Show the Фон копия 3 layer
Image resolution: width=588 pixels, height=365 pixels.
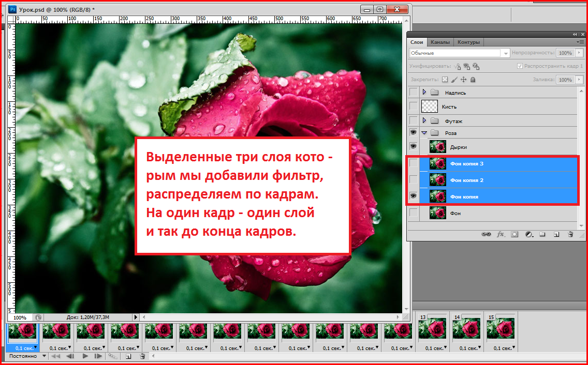(413, 163)
